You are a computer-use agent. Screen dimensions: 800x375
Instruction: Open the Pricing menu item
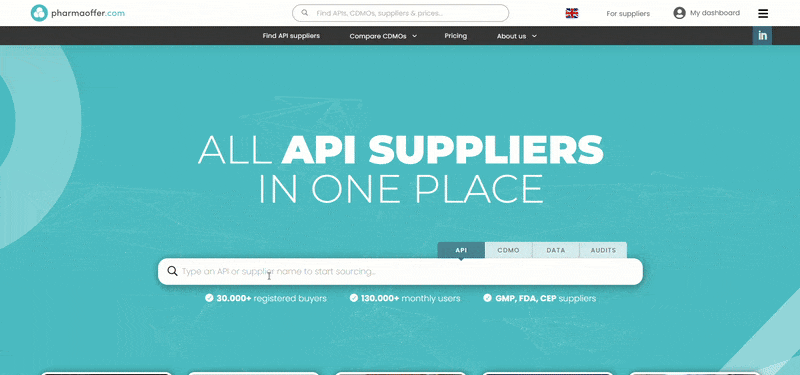pyautogui.click(x=456, y=36)
